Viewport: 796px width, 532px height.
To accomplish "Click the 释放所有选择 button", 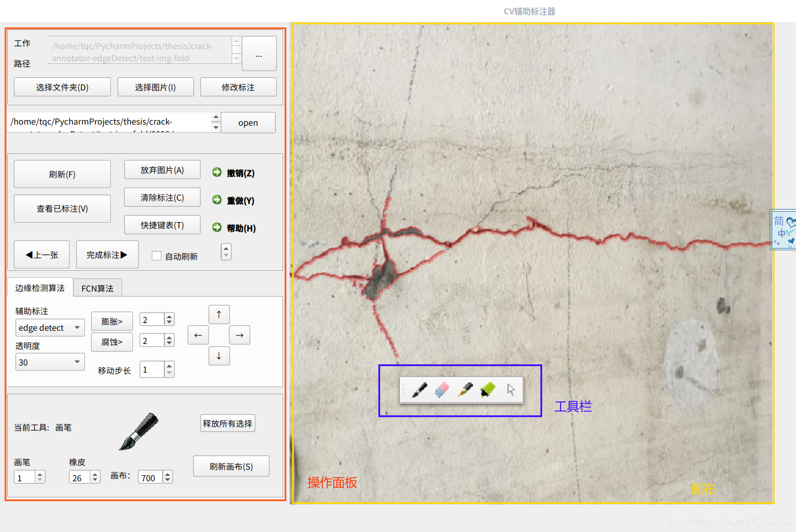I will click(228, 423).
